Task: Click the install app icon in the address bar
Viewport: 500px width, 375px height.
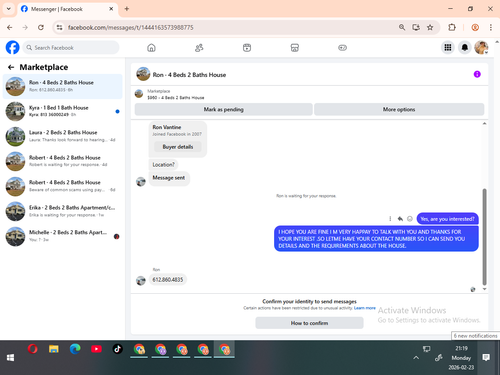Action: [416, 27]
